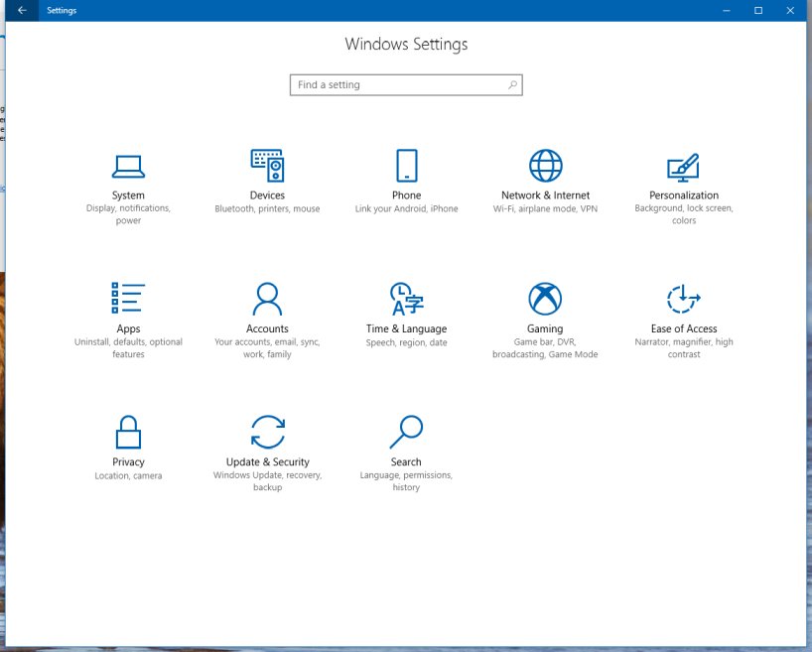The width and height of the screenshot is (812, 652).
Task: Click the Network & Internet heading
Action: point(545,196)
